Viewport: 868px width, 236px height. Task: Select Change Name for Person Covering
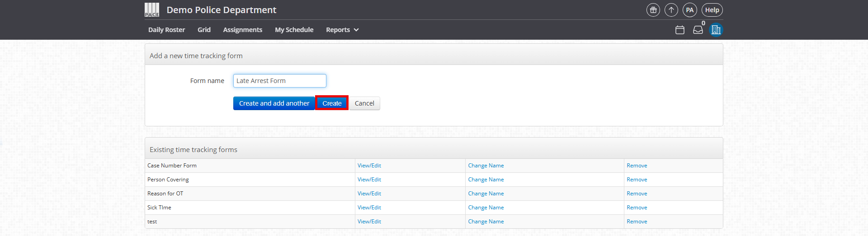(486, 180)
